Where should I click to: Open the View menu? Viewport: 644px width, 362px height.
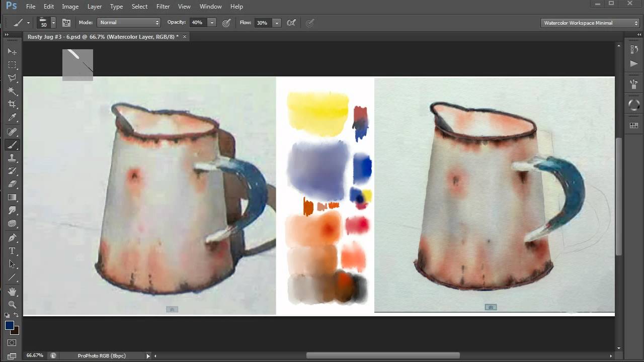coord(184,7)
